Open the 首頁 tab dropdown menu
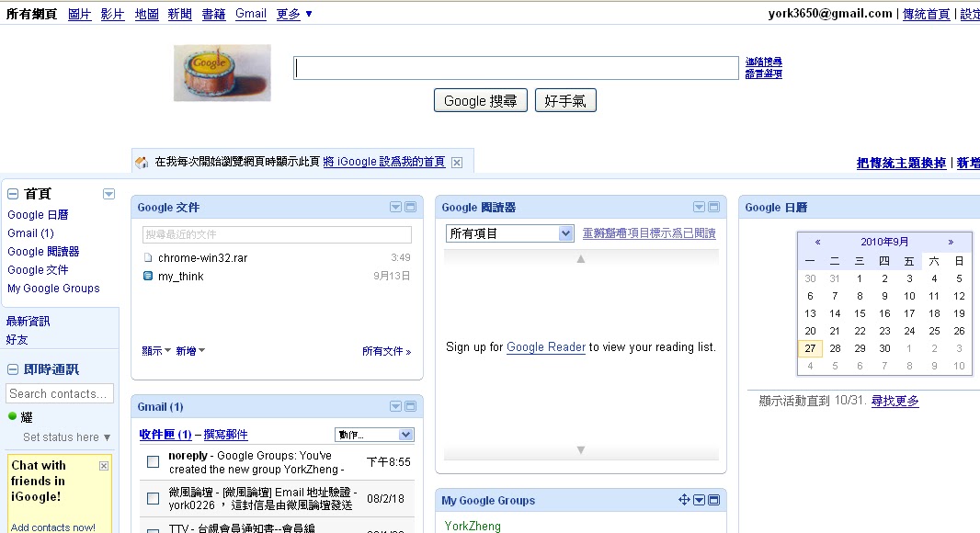The image size is (980, 533). (108, 194)
